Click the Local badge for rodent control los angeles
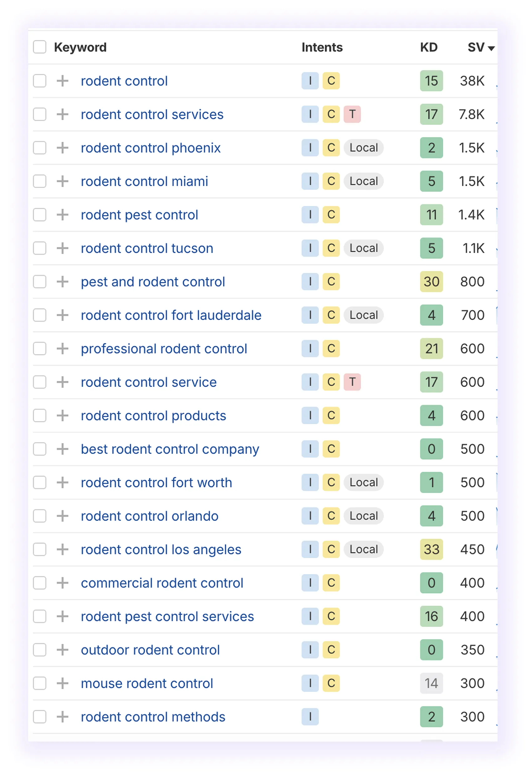 [x=363, y=549]
